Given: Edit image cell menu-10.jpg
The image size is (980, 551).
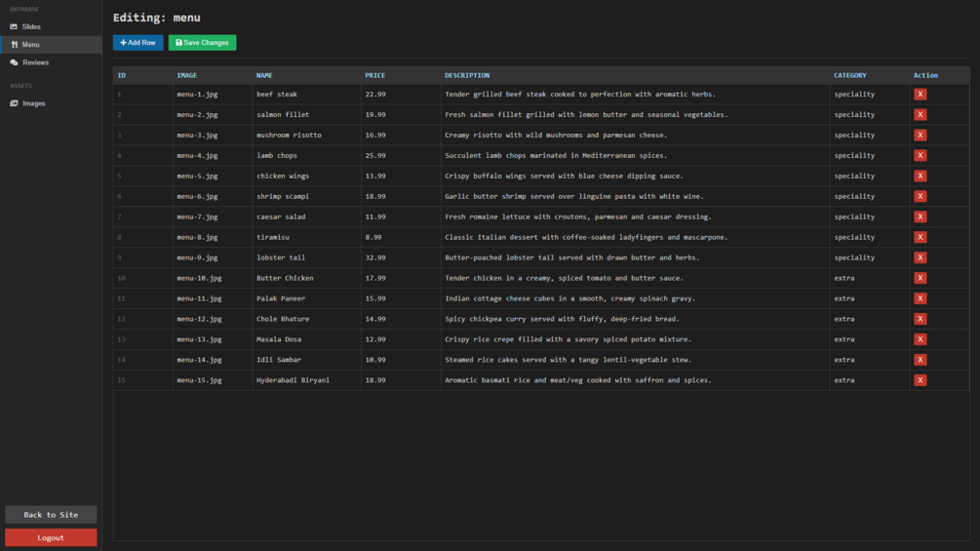Looking at the screenshot, I should (x=213, y=278).
